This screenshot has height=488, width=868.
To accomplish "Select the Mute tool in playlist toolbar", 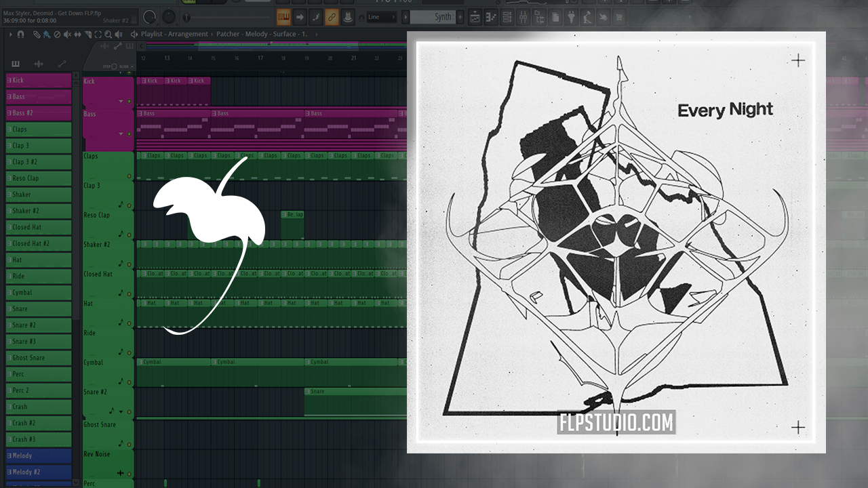I will coord(67,35).
